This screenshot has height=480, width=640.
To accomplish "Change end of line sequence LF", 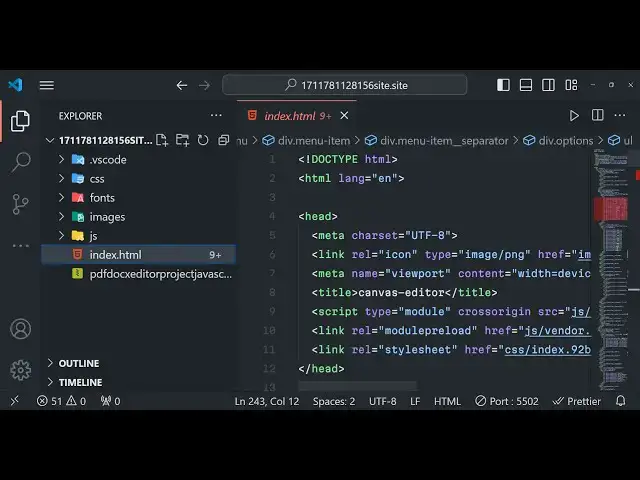I will [415, 401].
